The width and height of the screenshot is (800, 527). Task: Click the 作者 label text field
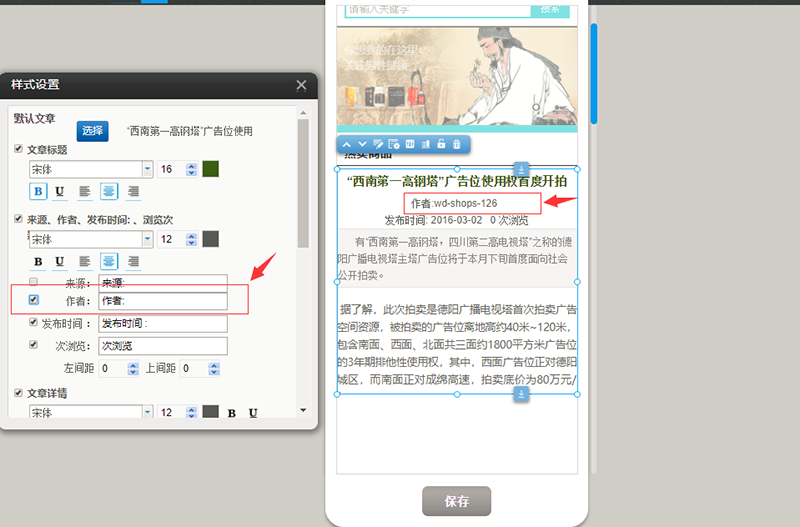pos(162,300)
